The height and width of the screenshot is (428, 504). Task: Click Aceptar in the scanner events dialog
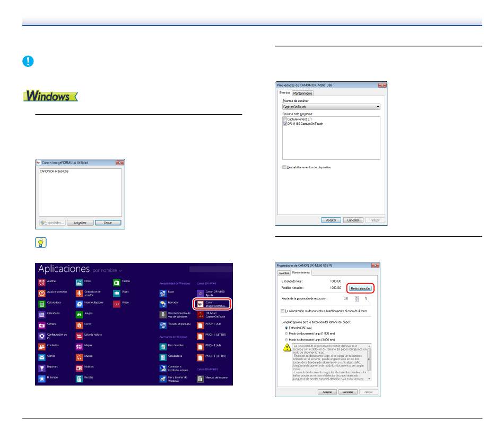click(x=331, y=220)
